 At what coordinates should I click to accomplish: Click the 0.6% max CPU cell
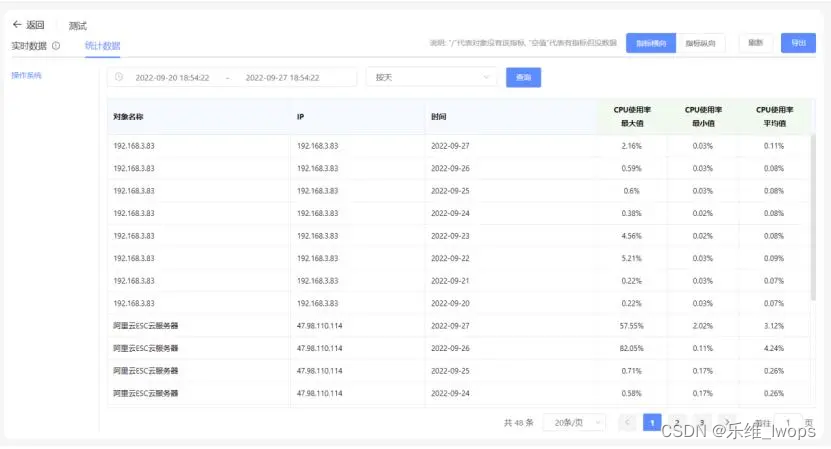pos(632,191)
